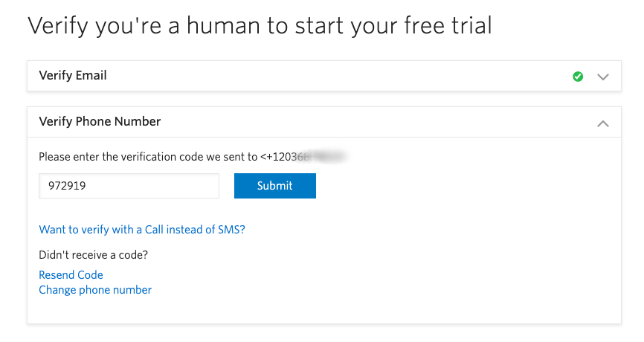Click the 'Please enter the verification code' text

[x=149, y=157]
